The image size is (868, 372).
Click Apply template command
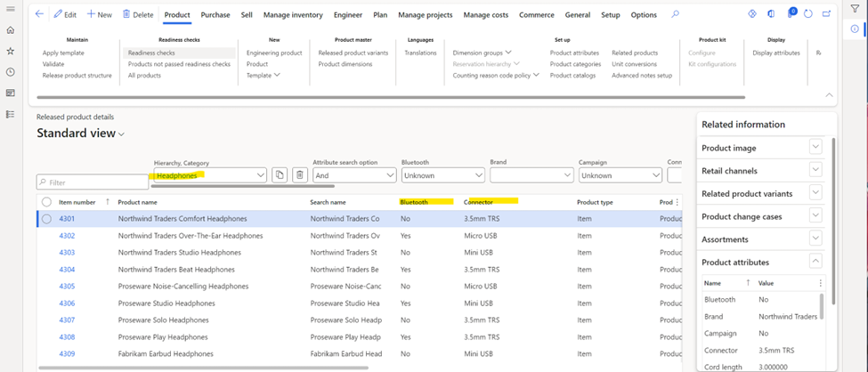tap(64, 53)
